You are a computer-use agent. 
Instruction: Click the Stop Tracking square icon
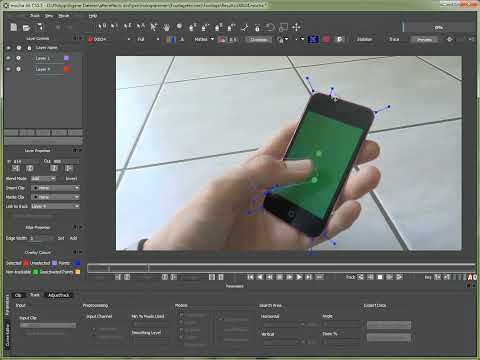[380, 277]
